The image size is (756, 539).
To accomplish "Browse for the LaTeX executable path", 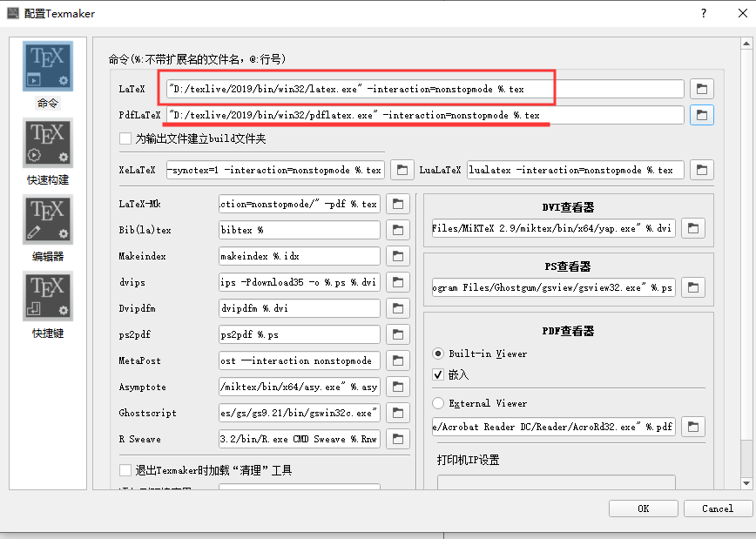I will pos(701,88).
